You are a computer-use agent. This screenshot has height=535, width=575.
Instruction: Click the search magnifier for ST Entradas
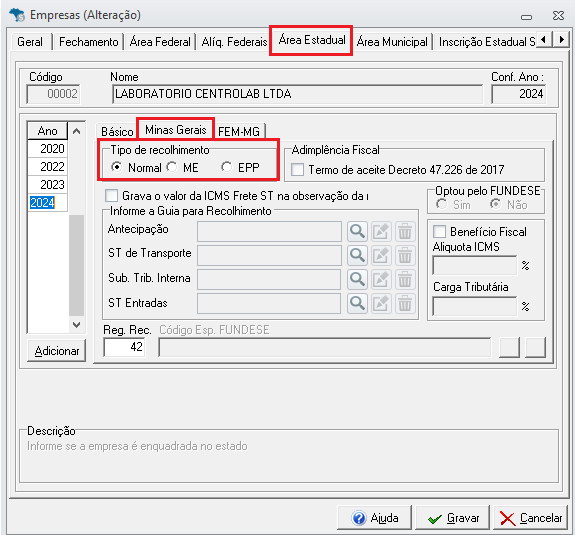(357, 303)
